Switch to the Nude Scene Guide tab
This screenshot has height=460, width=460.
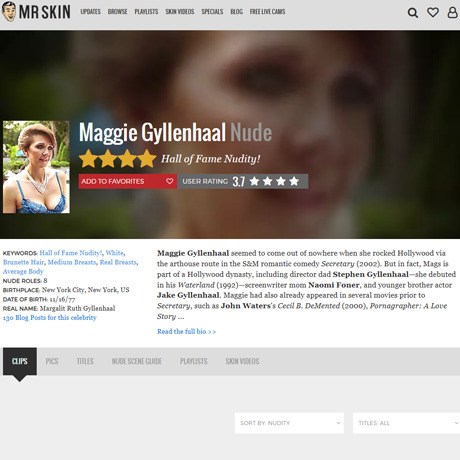137,361
